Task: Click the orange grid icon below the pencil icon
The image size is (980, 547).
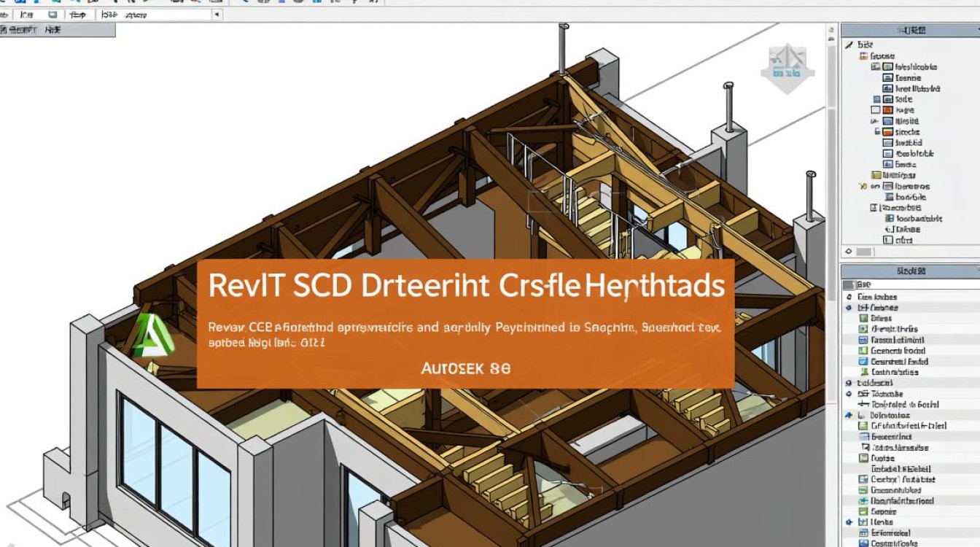Action: [x=864, y=56]
